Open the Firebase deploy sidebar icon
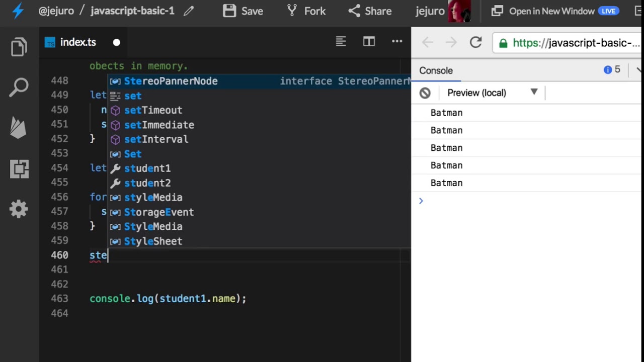This screenshot has height=362, width=644. click(x=19, y=128)
